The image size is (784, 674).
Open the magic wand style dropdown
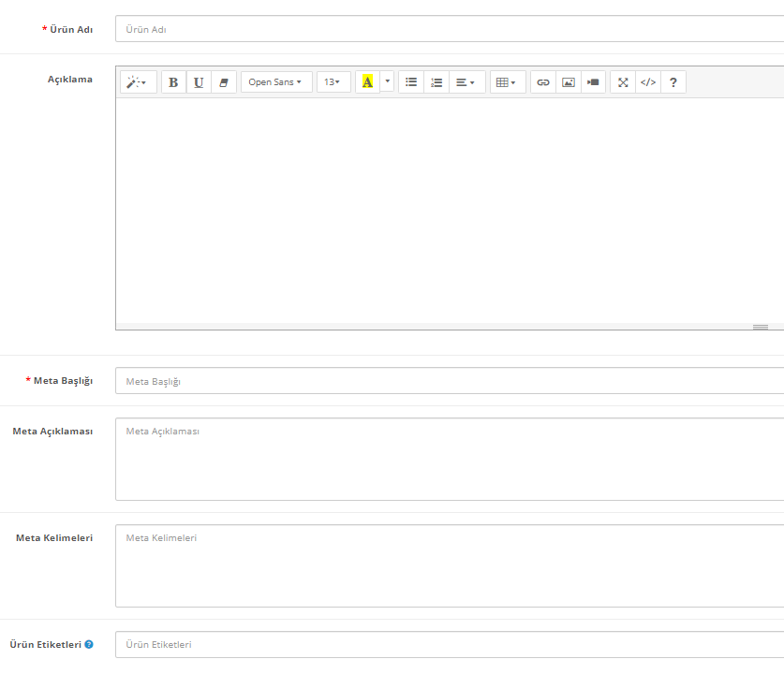[139, 82]
